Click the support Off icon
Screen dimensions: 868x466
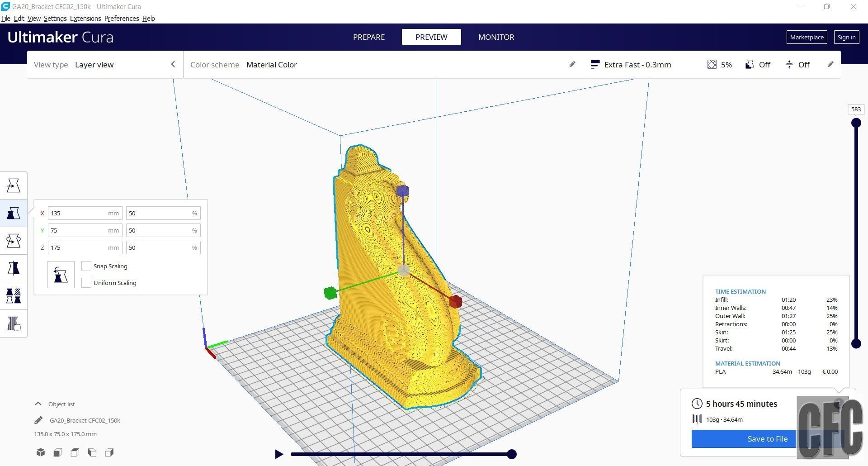[750, 64]
